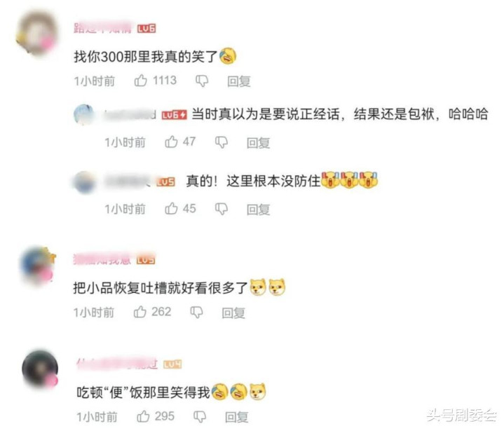
Task: Reply to the '结果还是包袱' comment
Action: point(258,143)
